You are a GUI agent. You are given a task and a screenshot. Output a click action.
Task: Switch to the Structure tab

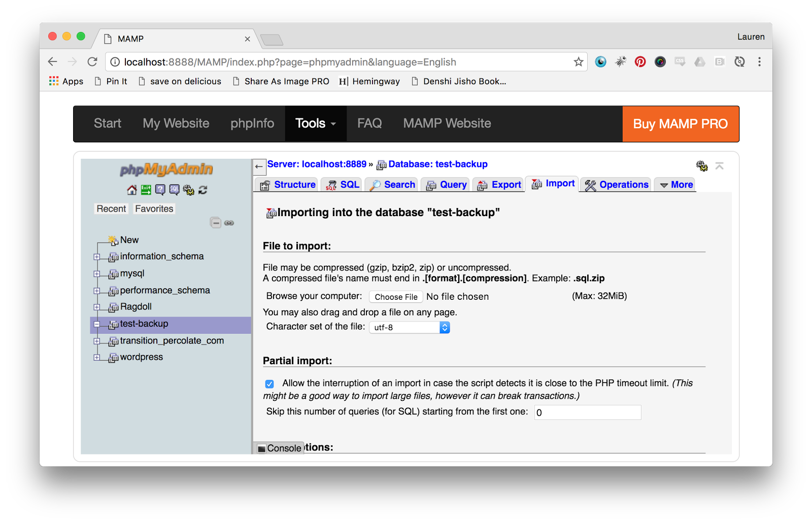287,185
